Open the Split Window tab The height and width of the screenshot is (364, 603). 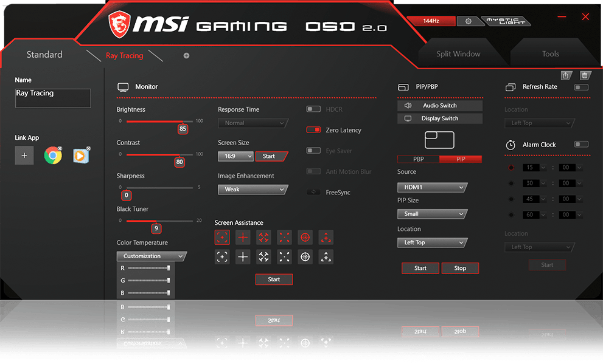click(x=458, y=54)
